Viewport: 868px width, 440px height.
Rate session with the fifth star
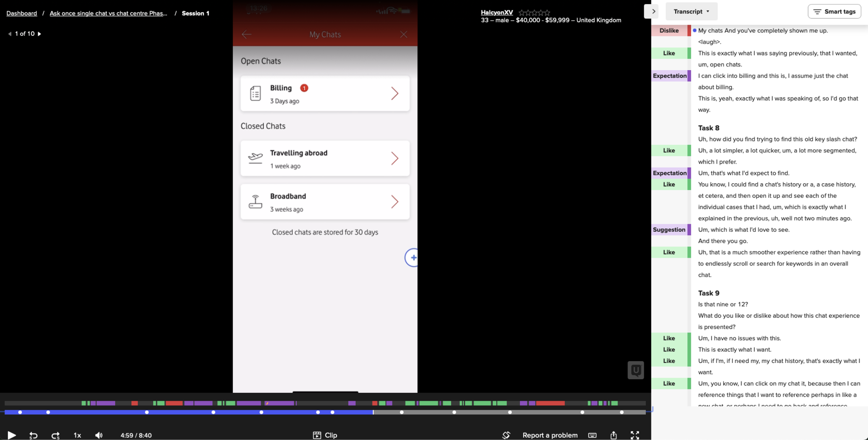[x=547, y=13]
